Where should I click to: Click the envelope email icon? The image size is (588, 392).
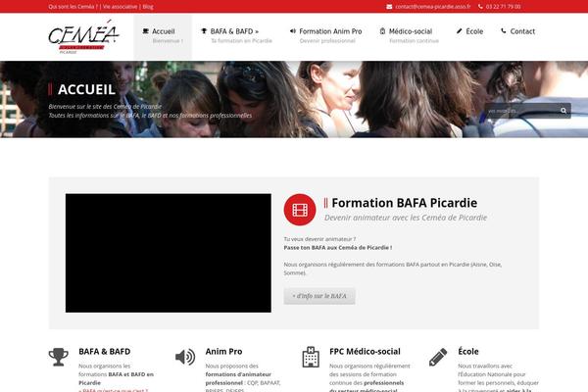pyautogui.click(x=389, y=7)
